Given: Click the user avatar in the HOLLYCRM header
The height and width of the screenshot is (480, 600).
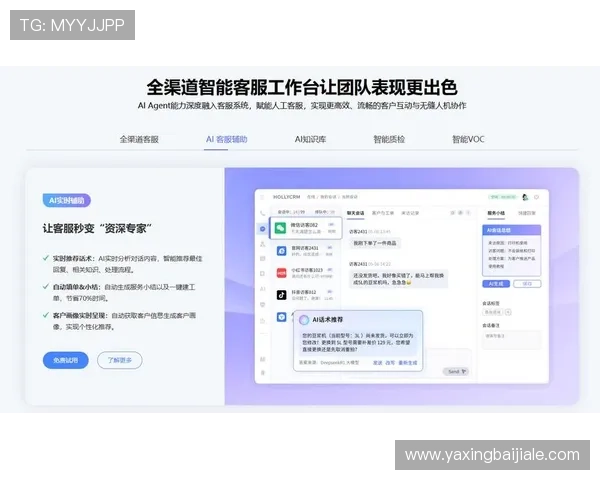Looking at the screenshot, I should pos(525,197).
